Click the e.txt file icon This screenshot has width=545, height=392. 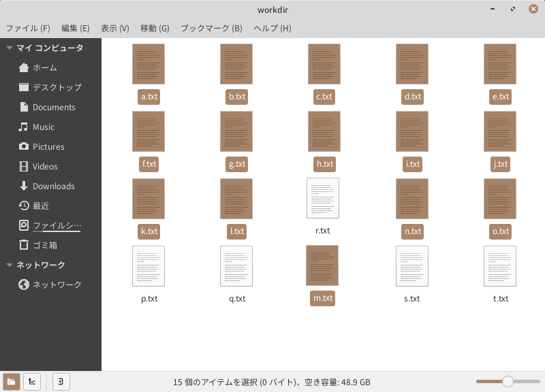click(500, 64)
